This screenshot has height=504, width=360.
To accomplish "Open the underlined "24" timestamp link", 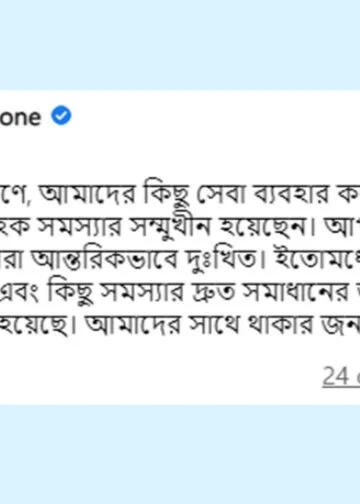I will pyautogui.click(x=337, y=376).
